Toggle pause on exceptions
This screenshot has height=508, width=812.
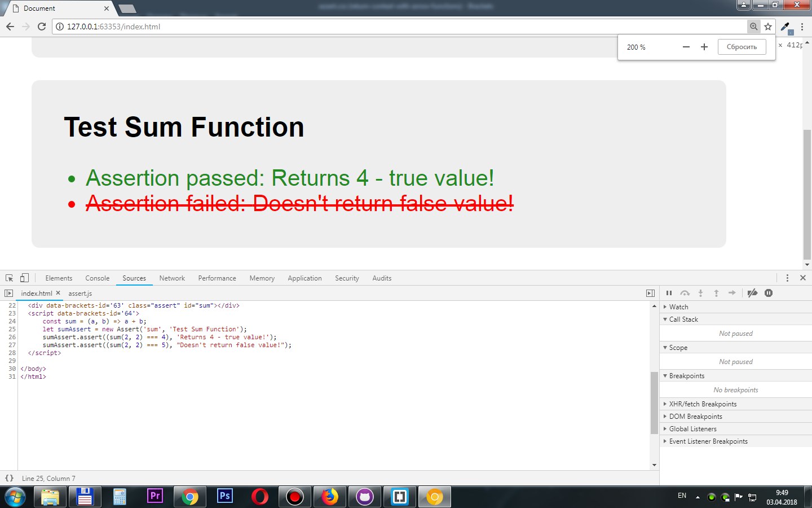[769, 293]
